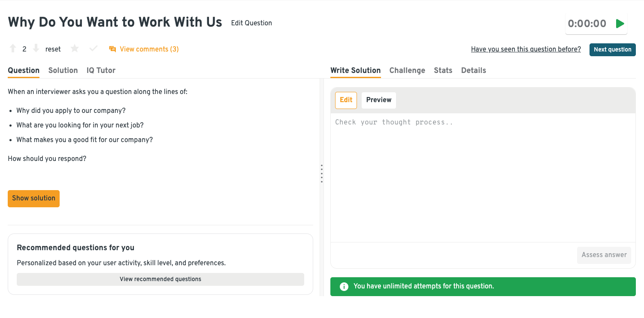This screenshot has width=644, height=318.
Task: Go to Next question
Action: 612,49
